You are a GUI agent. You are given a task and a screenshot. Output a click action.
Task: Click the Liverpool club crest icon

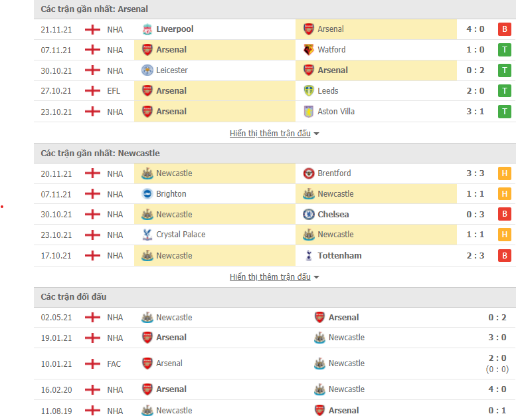pyautogui.click(x=147, y=29)
